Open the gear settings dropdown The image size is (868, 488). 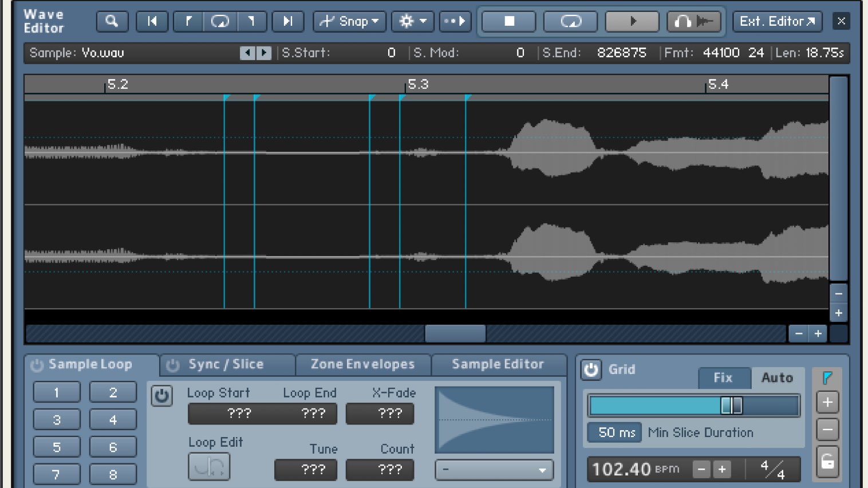pos(412,22)
